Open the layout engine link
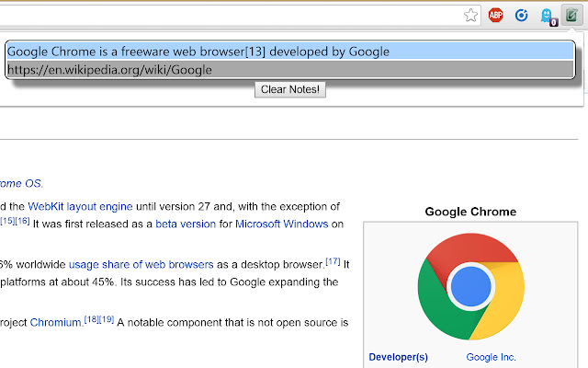Screen dimensions: 588x368 click(x=100, y=206)
